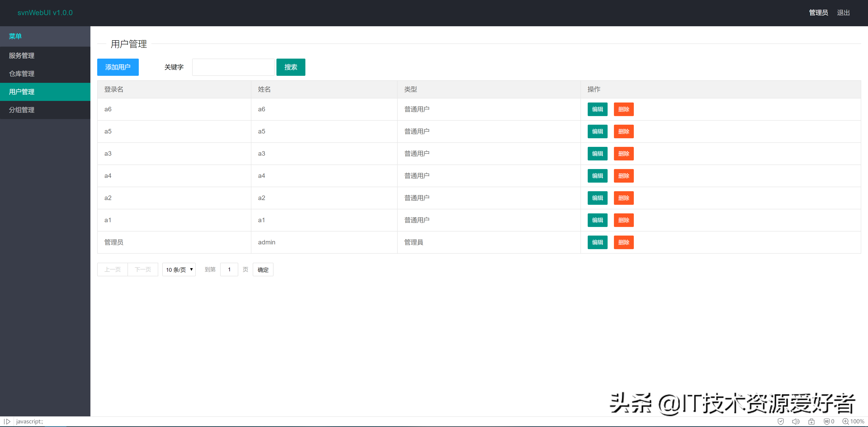Screen dimensions: 868x427
Task: Click the speaker volume icon in the status bar
Action: [796, 421]
